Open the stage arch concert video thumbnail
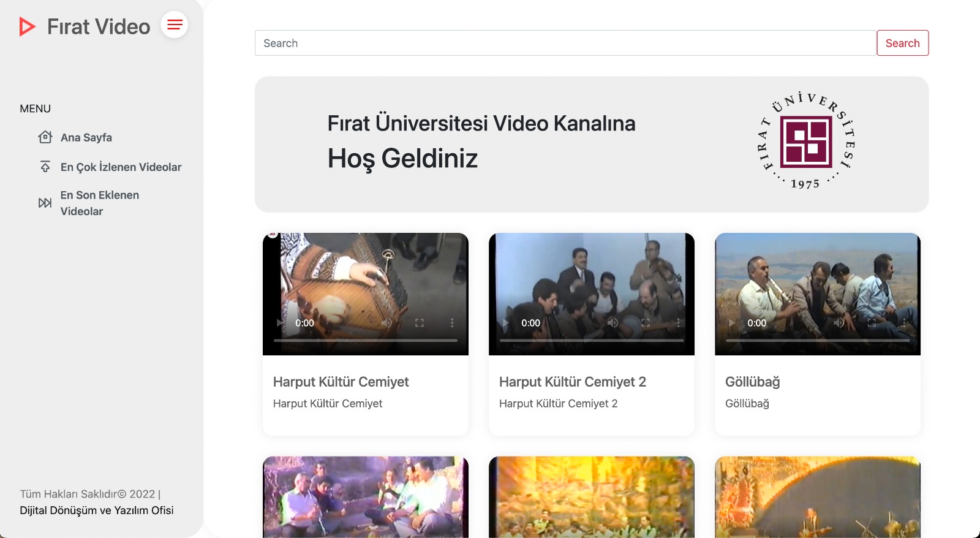Viewport: 980px width, 538px height. click(x=818, y=497)
